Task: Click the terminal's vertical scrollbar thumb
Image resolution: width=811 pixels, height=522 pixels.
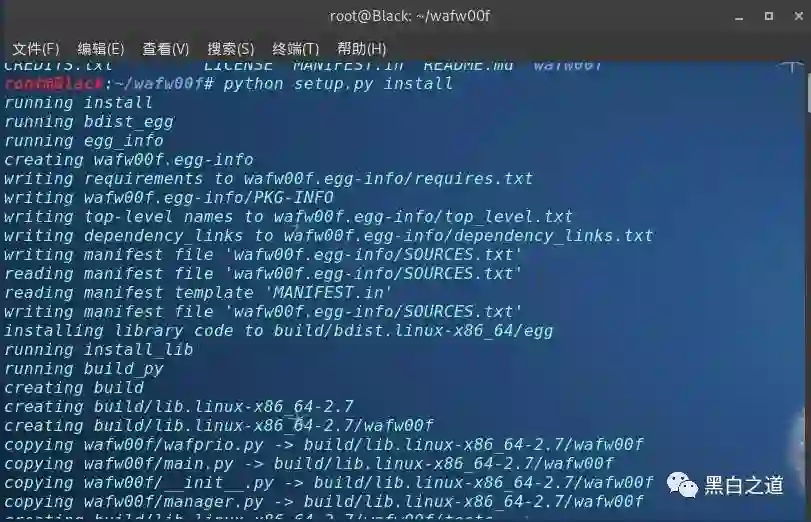Action: point(808,92)
